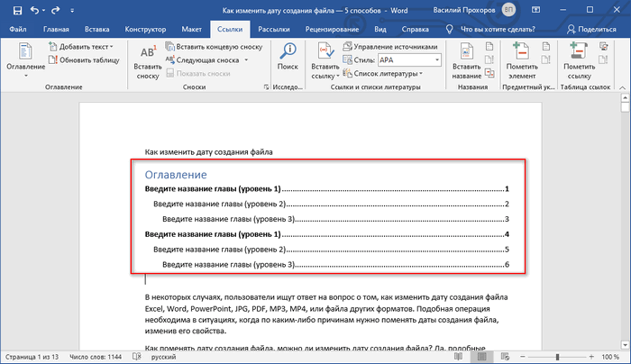Switch to the Рецензирование tab
This screenshot has width=631, height=364.
[332, 30]
